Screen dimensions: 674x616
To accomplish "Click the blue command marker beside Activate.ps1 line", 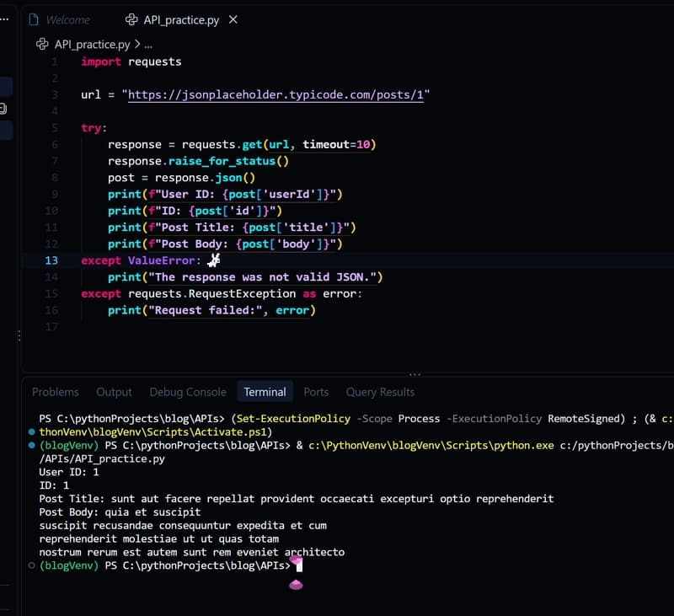I will click(31, 431).
